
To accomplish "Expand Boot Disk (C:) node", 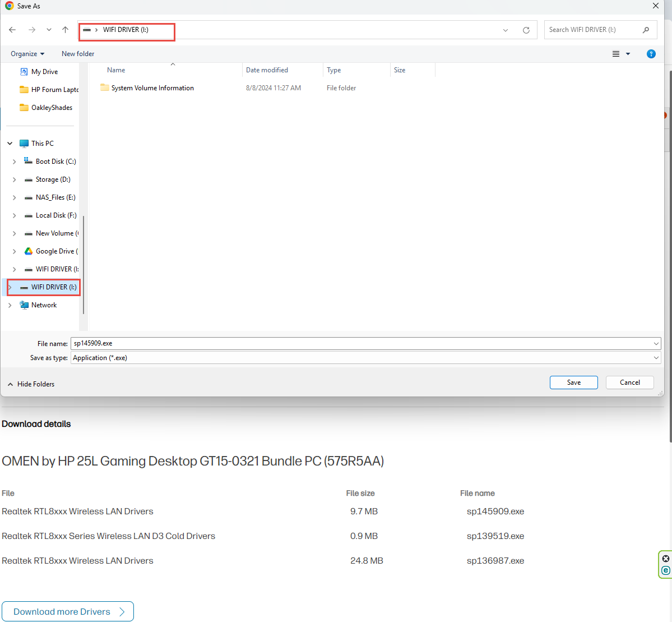I will pos(14,162).
